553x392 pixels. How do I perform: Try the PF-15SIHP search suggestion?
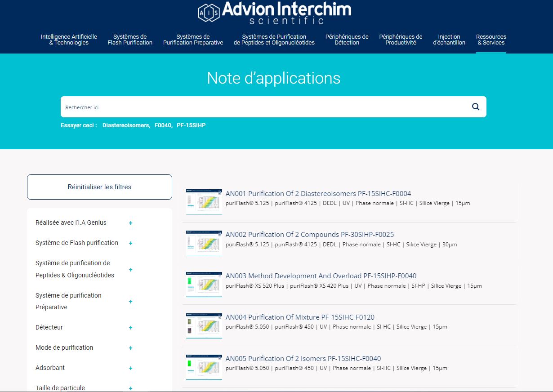pos(191,125)
